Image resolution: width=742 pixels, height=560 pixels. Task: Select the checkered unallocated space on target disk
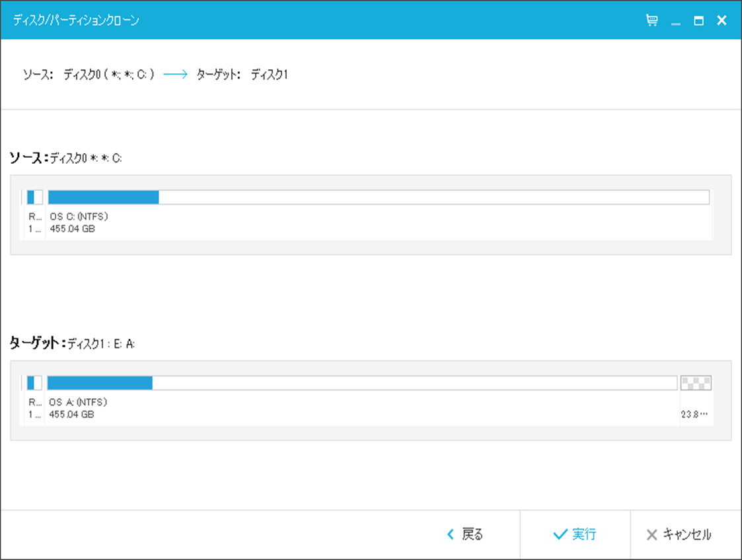[x=696, y=382]
